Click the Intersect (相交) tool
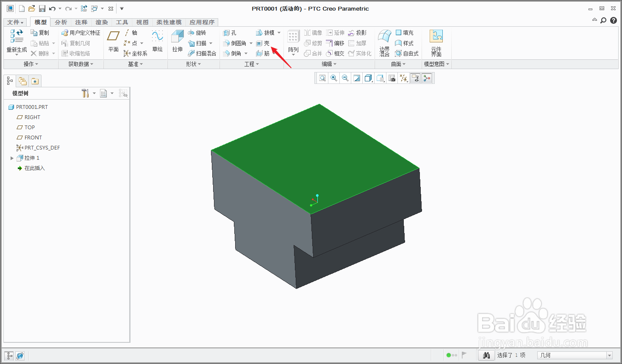 (x=335, y=53)
